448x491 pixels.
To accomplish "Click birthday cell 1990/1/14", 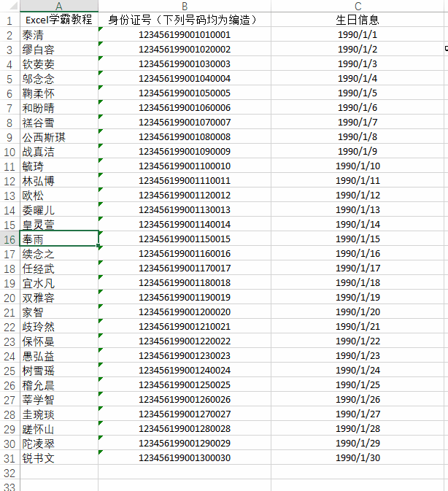I will click(x=358, y=225).
